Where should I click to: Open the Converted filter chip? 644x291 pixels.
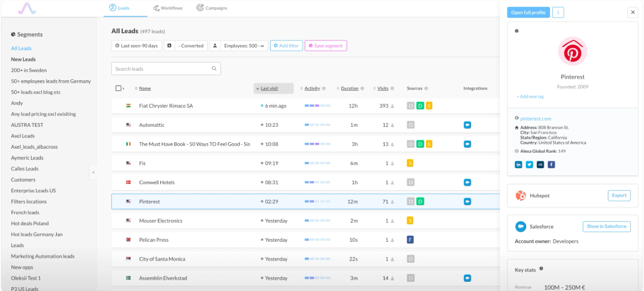pyautogui.click(x=186, y=46)
